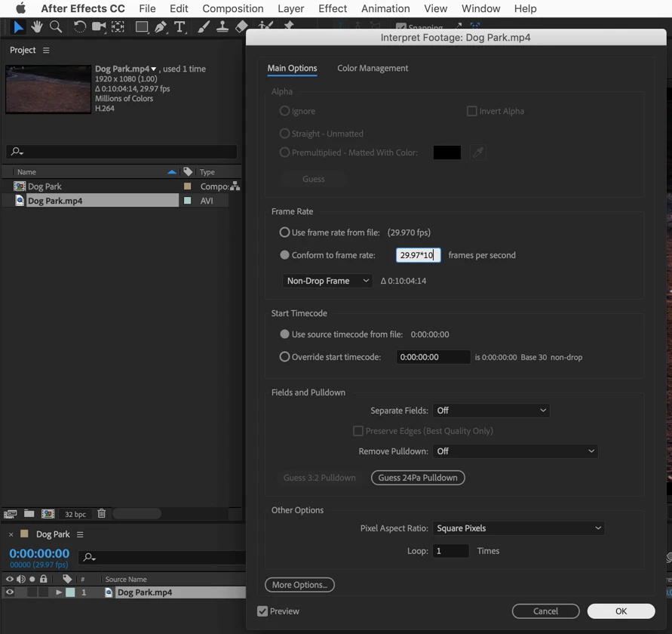Viewport: 672px width, 634px height.
Task: Click Guess 24Pa Pulldown button
Action: [x=418, y=478]
